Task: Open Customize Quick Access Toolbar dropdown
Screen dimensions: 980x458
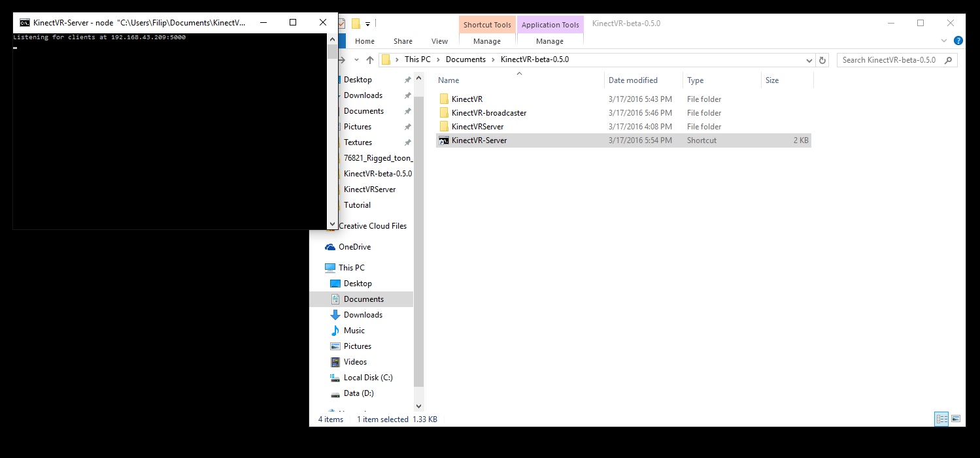Action: point(368,24)
